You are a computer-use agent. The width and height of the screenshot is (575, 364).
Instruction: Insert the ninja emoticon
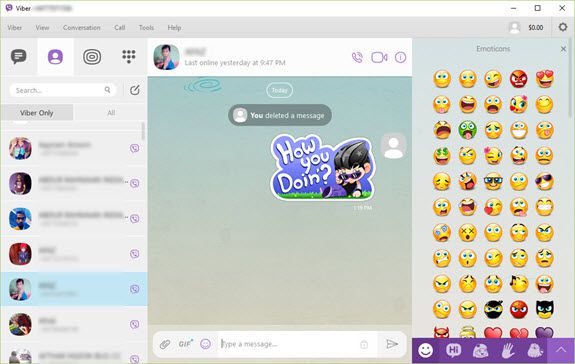(x=493, y=309)
